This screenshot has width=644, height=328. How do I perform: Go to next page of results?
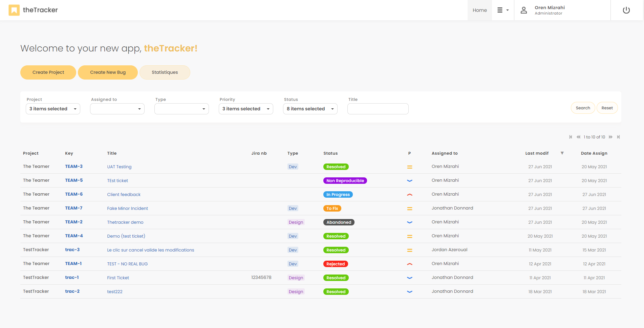[x=610, y=137]
